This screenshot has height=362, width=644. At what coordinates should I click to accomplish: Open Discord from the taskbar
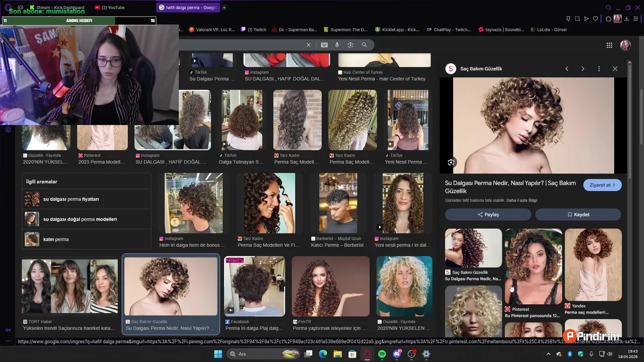click(397, 354)
